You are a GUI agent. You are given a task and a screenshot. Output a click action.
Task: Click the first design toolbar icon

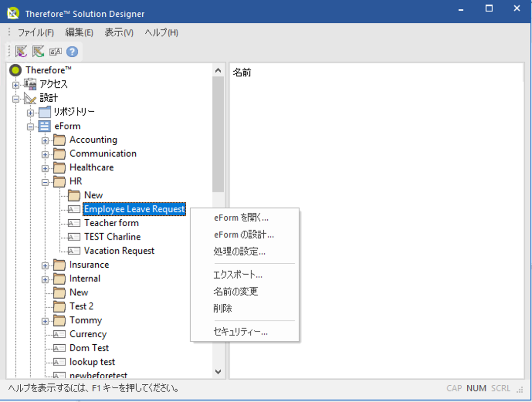[x=21, y=51]
